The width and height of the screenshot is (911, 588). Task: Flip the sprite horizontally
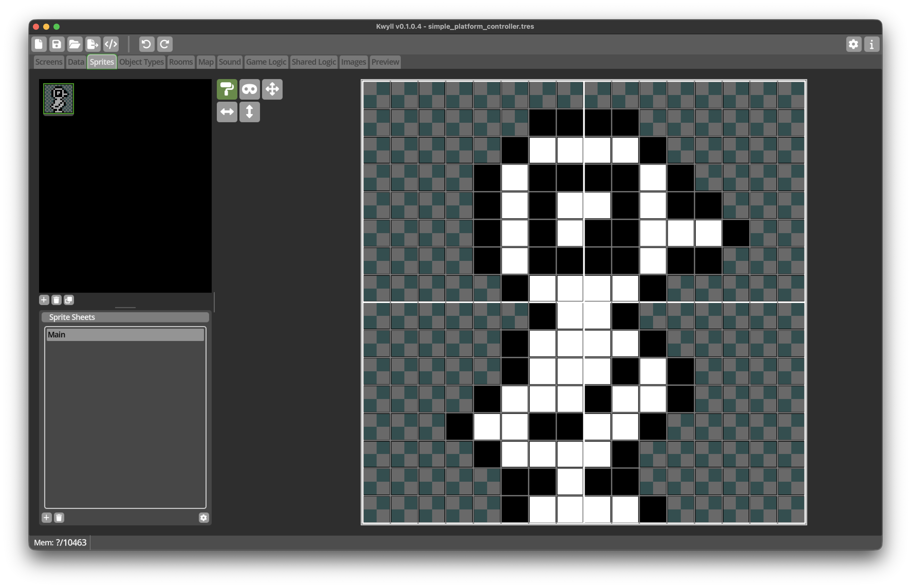point(227,112)
